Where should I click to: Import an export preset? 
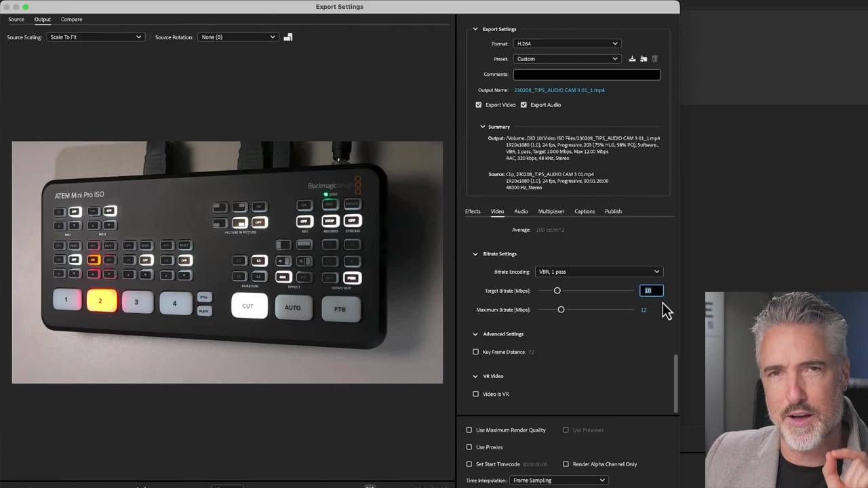coord(642,58)
